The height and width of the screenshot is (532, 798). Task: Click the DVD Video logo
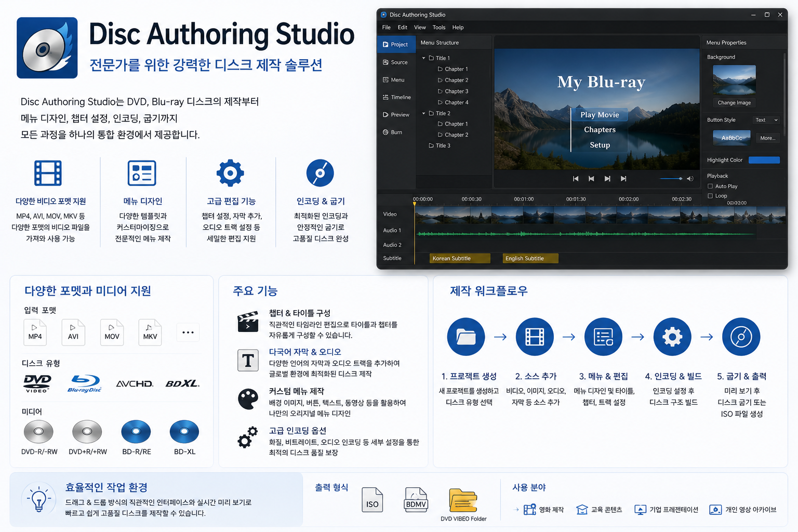pos(37,383)
